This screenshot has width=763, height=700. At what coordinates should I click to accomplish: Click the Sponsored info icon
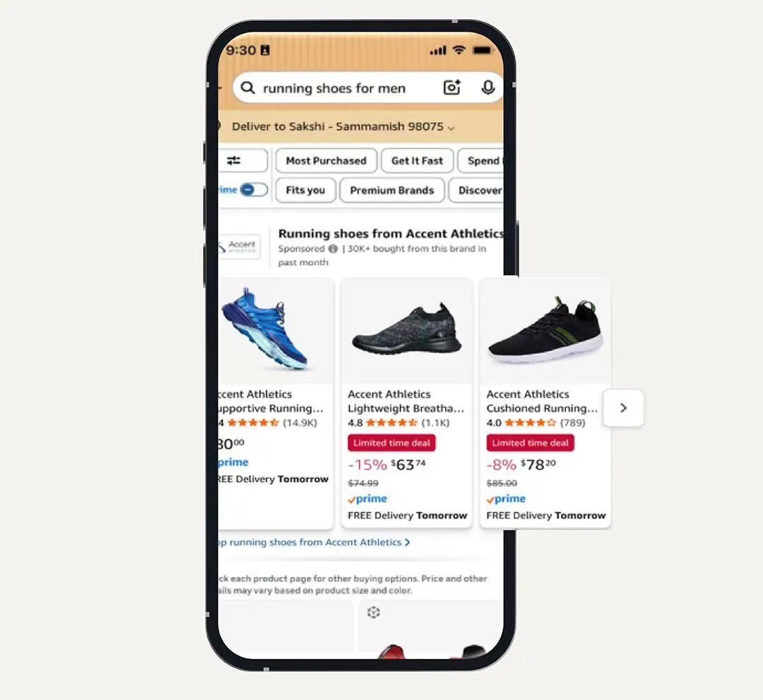333,249
